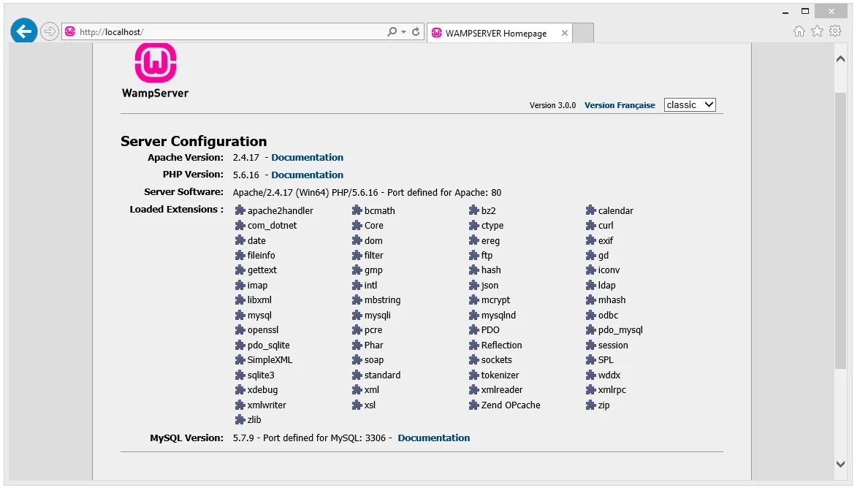Select the session extension text
The image size is (860, 504).
[x=613, y=345]
